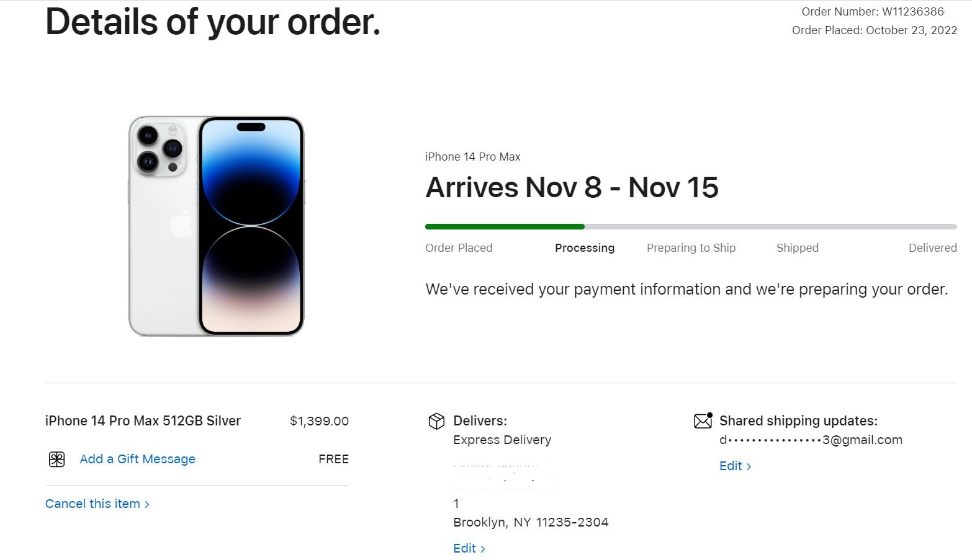This screenshot has height=560, width=972.
Task: Click the $1,399.00 price
Action: pyautogui.click(x=319, y=421)
